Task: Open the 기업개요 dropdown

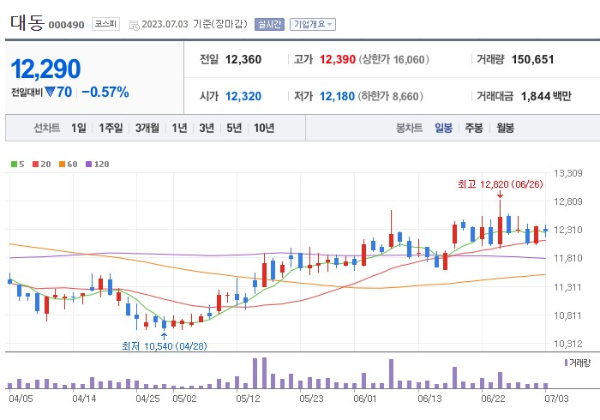Action: pos(313,24)
